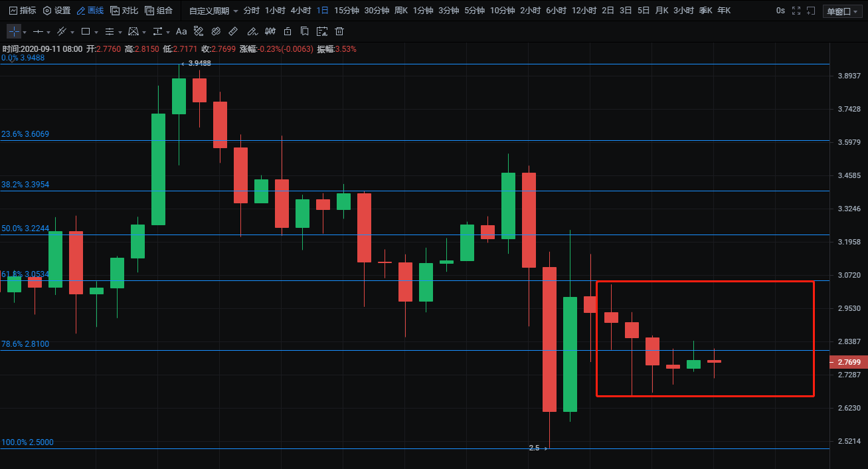Screen dimensions: 868x469
Task: Click the ruler measurement tool
Action: [x=233, y=31]
